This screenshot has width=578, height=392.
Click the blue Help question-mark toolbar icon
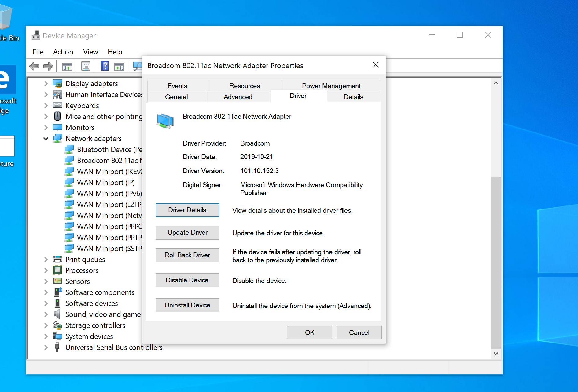[x=105, y=66]
